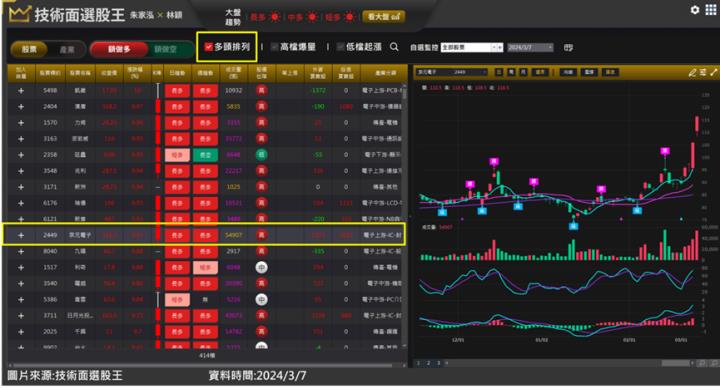Click the stock list vertical scrollbar
Screen dimensions: 720x389
coord(405,216)
